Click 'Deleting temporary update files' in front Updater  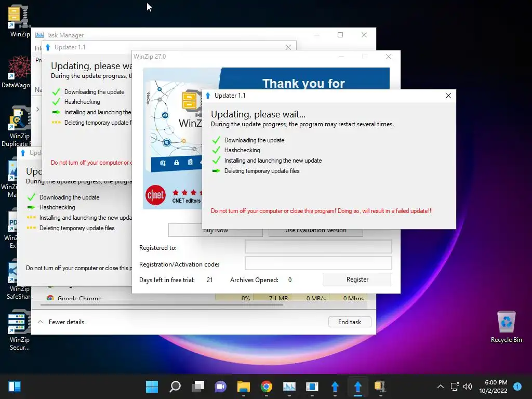tap(262, 171)
